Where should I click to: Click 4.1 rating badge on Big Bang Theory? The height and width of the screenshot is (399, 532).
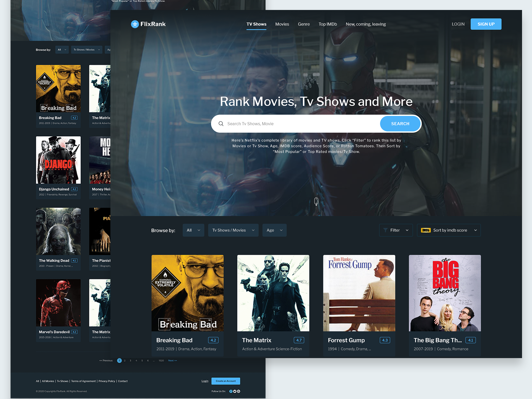(x=470, y=340)
